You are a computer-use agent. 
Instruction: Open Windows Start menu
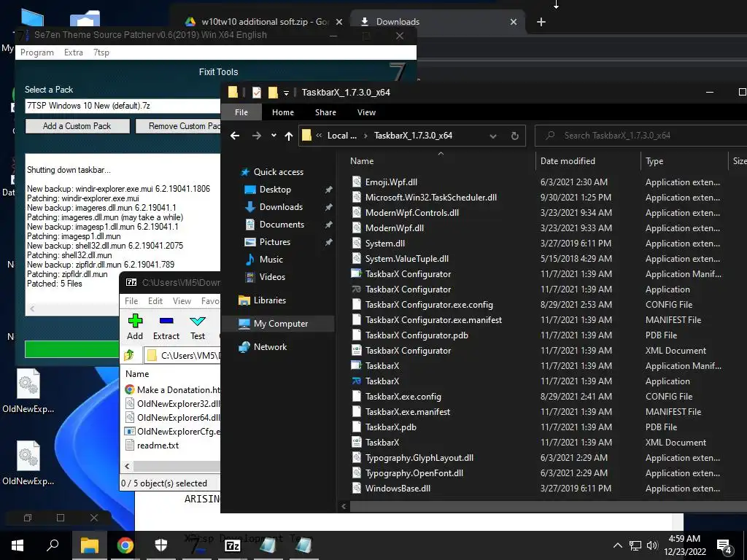point(18,545)
